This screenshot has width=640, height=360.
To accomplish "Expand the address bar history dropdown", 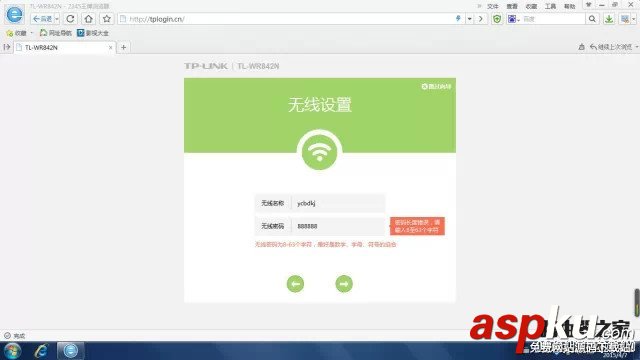I will [469, 19].
